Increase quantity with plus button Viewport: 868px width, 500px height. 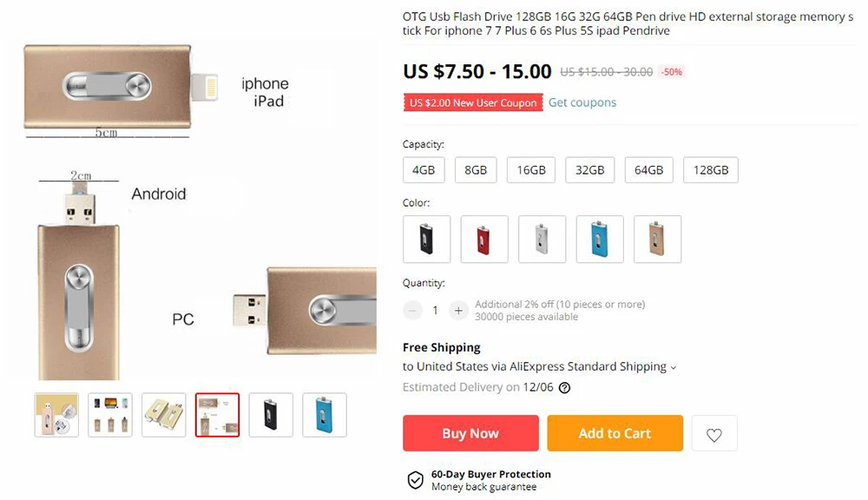pyautogui.click(x=458, y=311)
